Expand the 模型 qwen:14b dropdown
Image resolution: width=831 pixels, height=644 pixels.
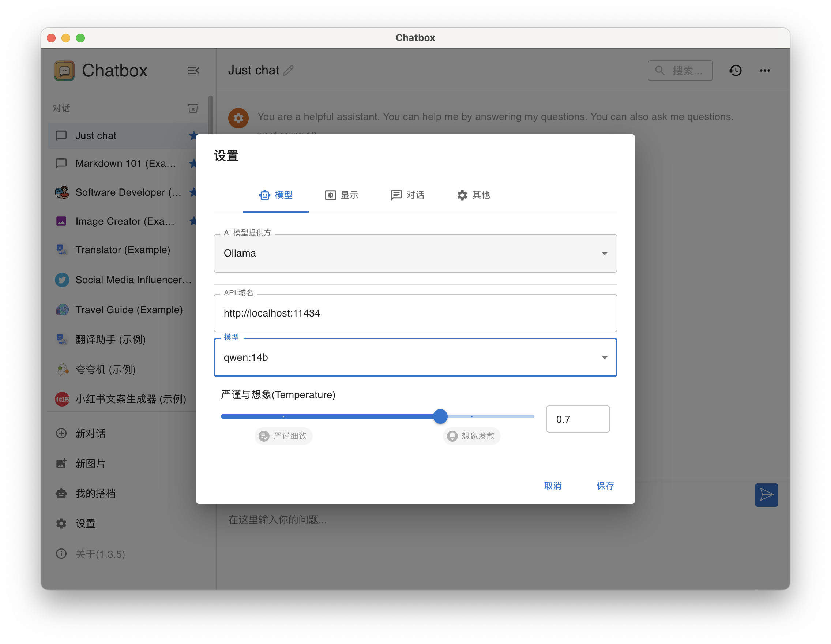pyautogui.click(x=415, y=357)
